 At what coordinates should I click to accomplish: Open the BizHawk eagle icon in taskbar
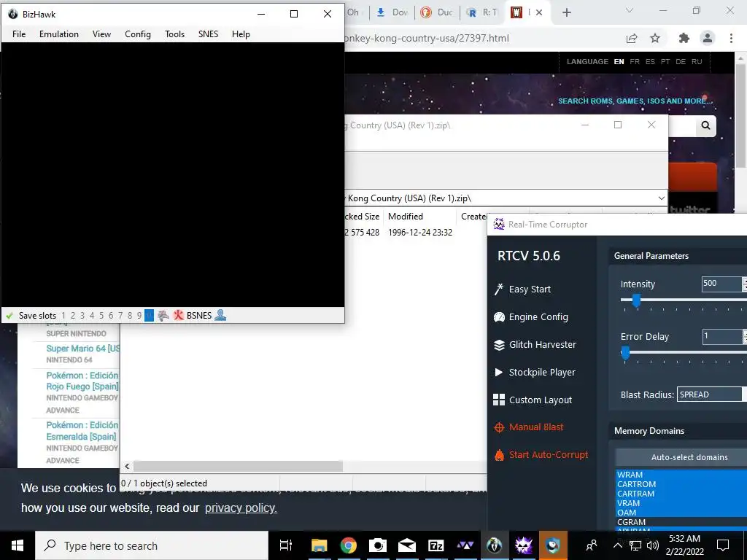495,545
